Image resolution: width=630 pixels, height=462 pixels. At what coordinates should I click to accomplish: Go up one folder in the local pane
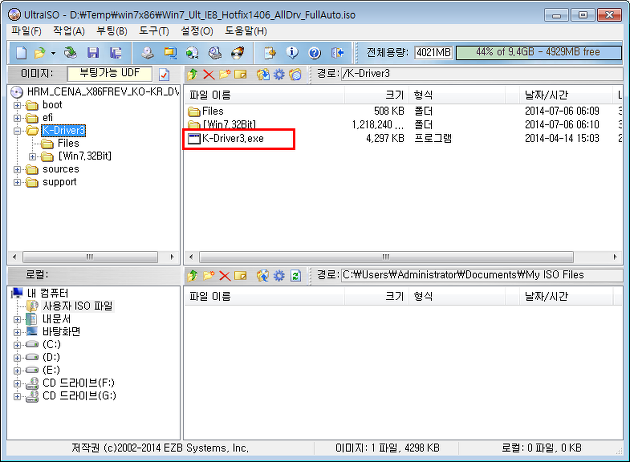coord(192,276)
